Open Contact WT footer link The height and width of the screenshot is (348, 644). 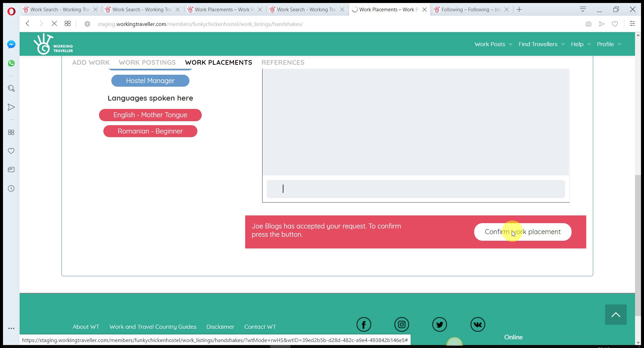coord(260,327)
